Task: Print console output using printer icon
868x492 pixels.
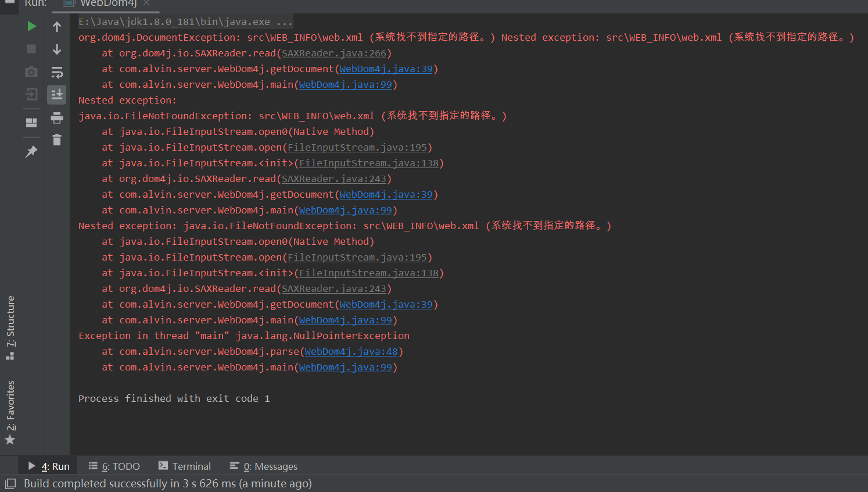Action: point(57,117)
